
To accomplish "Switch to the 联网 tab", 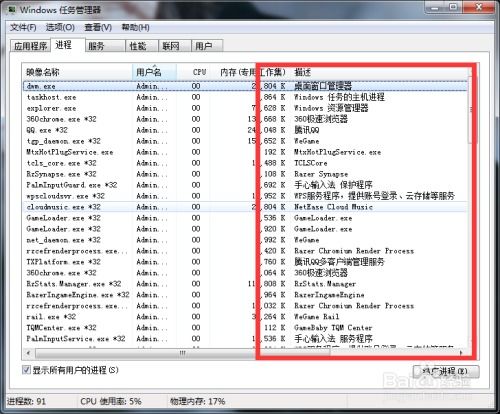I will (175, 46).
